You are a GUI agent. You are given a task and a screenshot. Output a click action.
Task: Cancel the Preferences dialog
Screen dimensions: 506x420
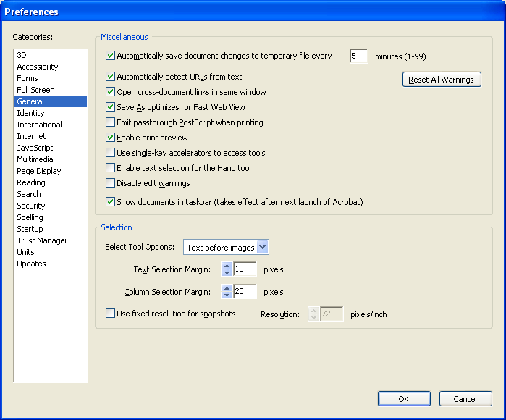point(465,399)
